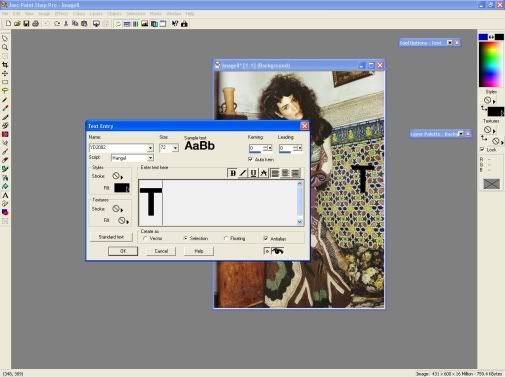Screen dimensions: 505x377
Task: Click the Help button in dialog
Action: coord(199,251)
